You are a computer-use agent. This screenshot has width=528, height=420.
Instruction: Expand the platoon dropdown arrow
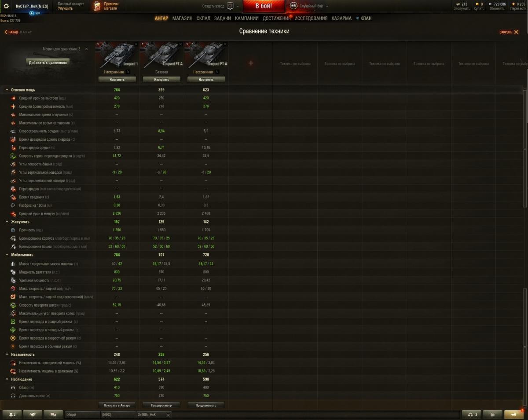pos(238,6)
